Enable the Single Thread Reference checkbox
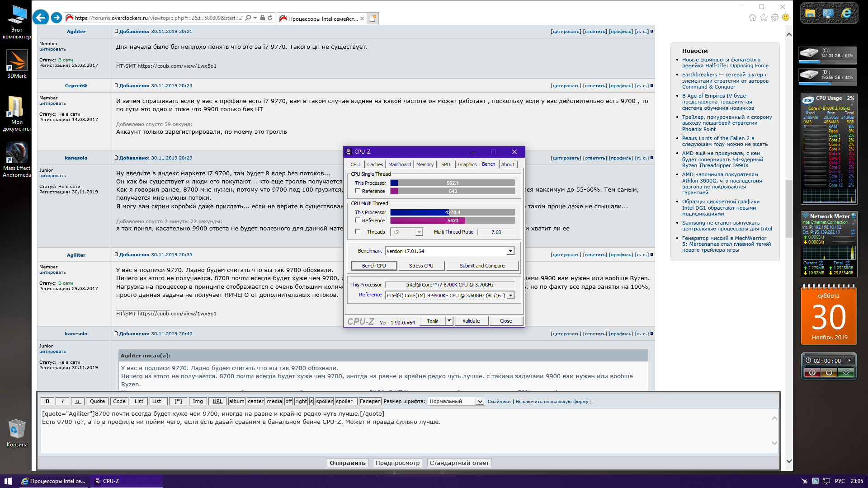 coord(358,191)
